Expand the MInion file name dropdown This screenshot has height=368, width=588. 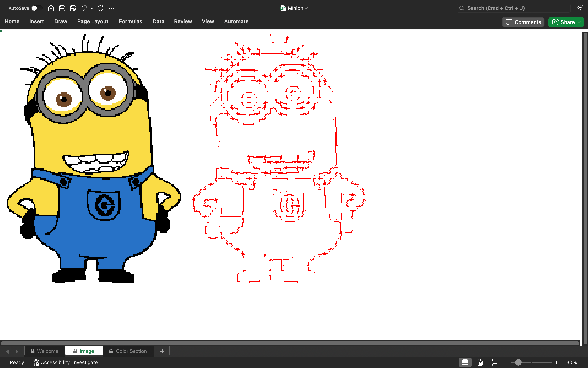pyautogui.click(x=306, y=8)
